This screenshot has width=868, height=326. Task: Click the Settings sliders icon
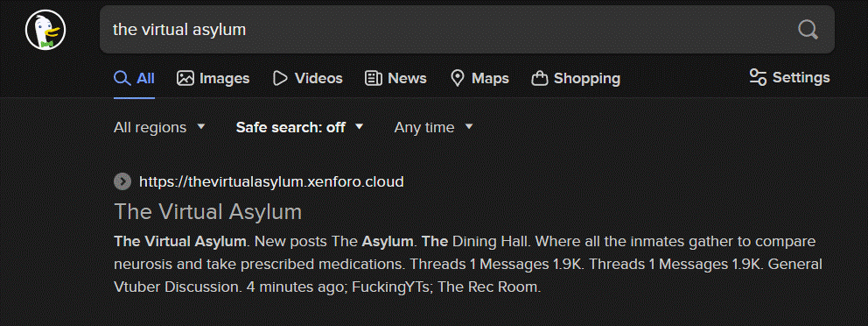(758, 77)
